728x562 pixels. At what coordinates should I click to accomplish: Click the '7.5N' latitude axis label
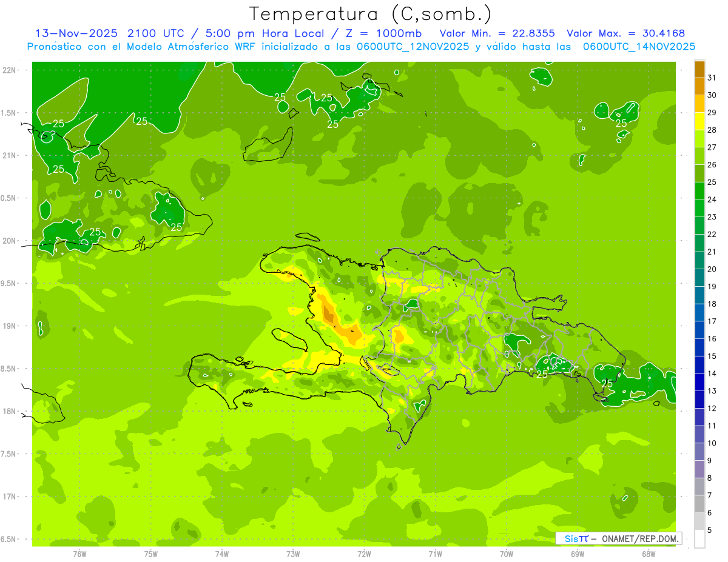[8, 454]
